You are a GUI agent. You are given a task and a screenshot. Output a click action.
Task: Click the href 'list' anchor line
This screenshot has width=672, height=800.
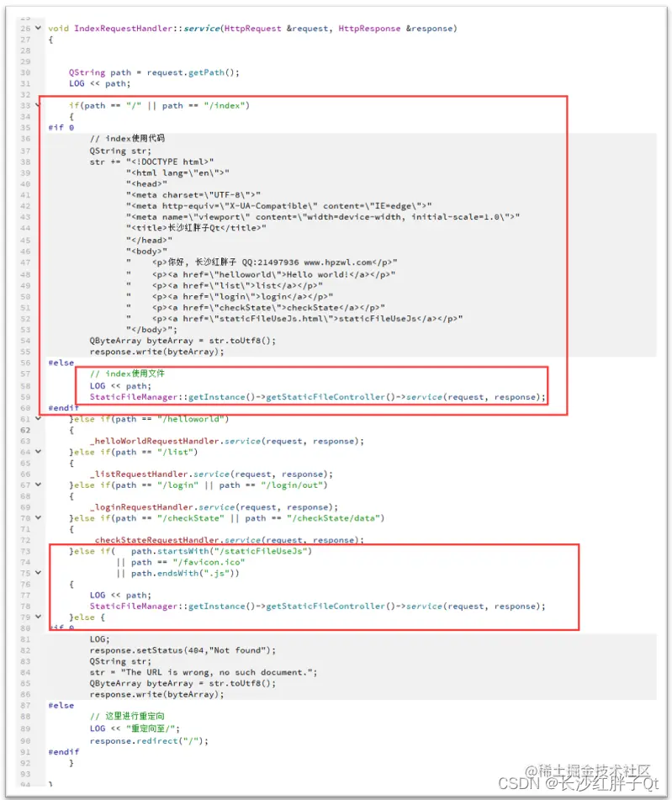[x=225, y=286]
